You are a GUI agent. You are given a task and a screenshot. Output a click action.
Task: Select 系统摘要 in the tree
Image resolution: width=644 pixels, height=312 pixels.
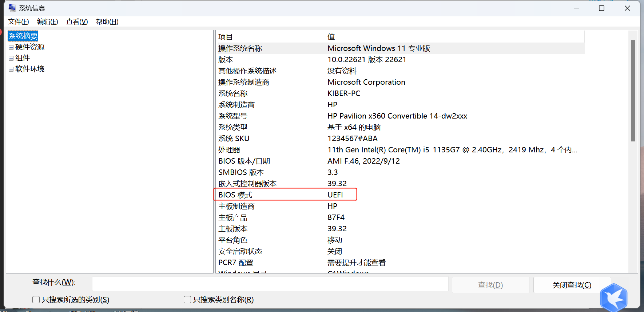pos(23,36)
